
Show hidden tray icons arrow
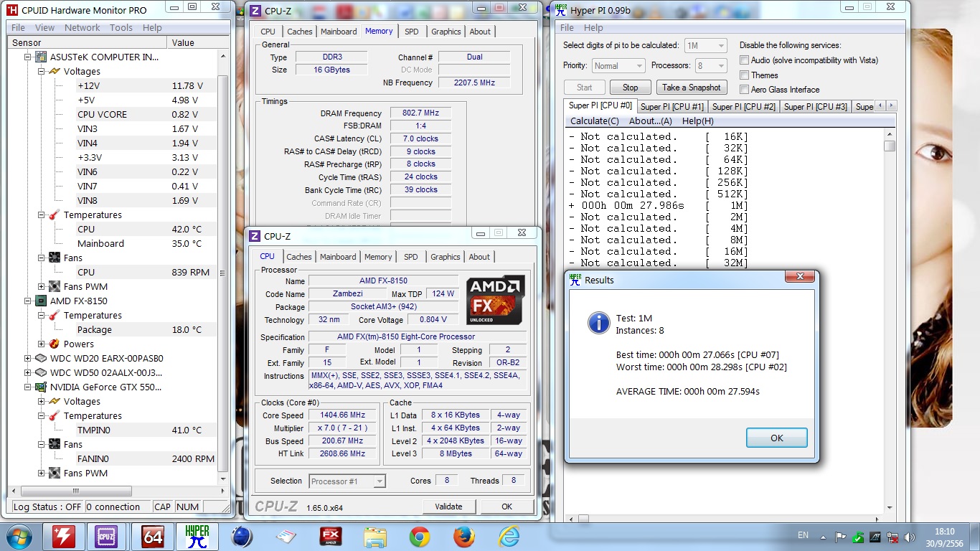tap(824, 536)
